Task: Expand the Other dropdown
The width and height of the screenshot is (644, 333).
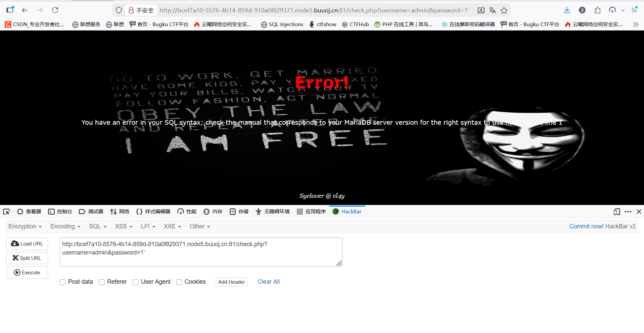Action: click(200, 226)
